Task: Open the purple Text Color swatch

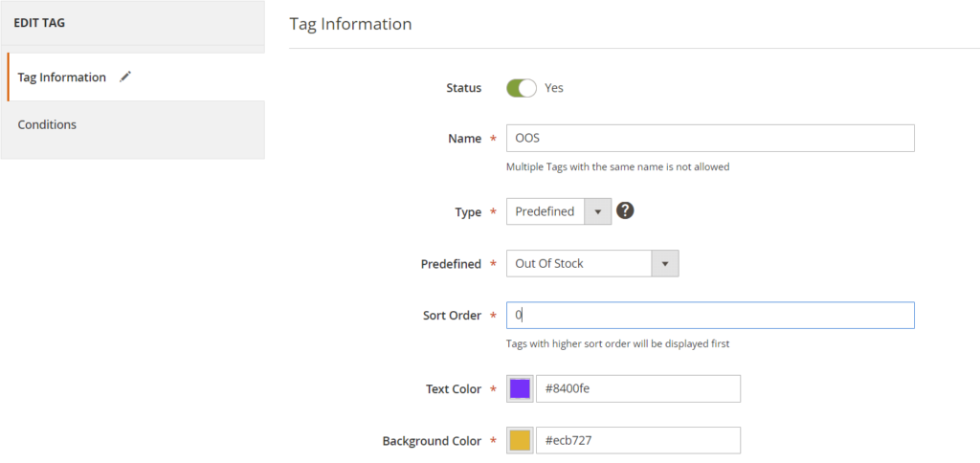Action: (520, 388)
